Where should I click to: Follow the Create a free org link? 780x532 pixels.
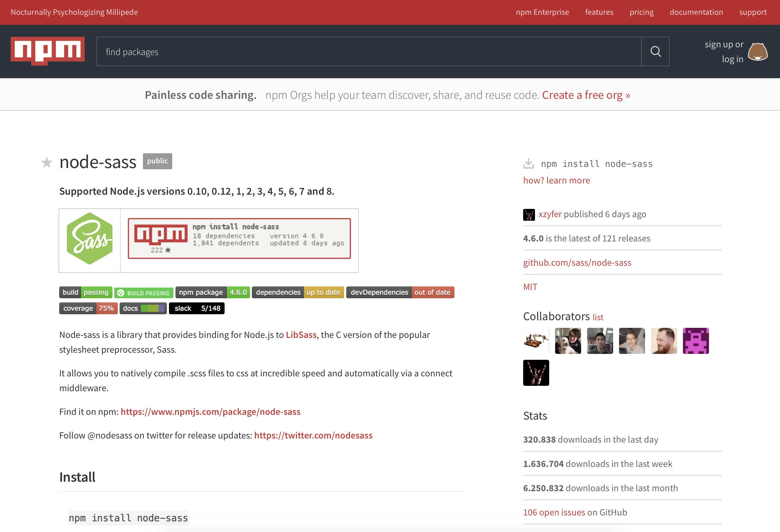586,95
